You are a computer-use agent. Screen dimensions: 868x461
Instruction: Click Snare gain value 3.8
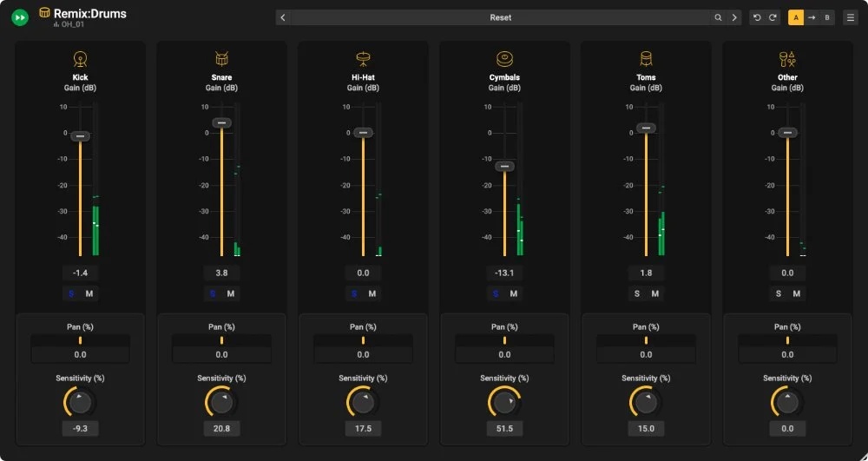(x=221, y=273)
